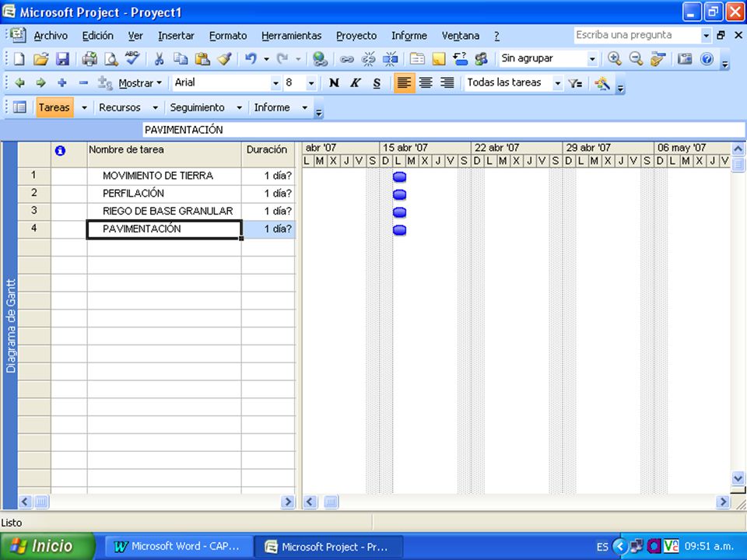Viewport: 747px width, 560px height.
Task: Cut selection with scissors icon
Action: click(x=159, y=59)
